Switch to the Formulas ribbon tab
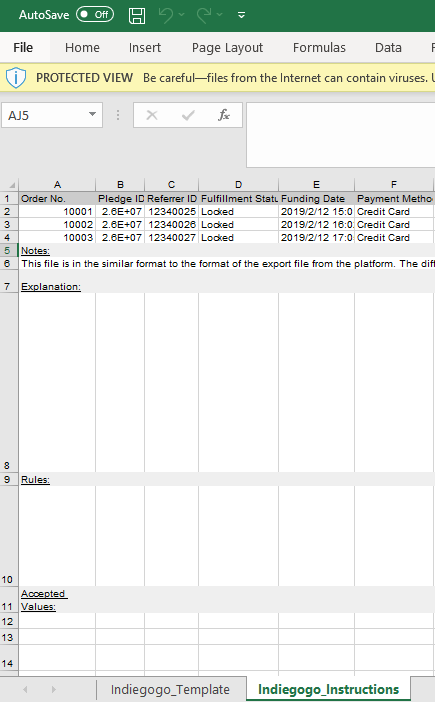This screenshot has width=435, height=702. [319, 47]
